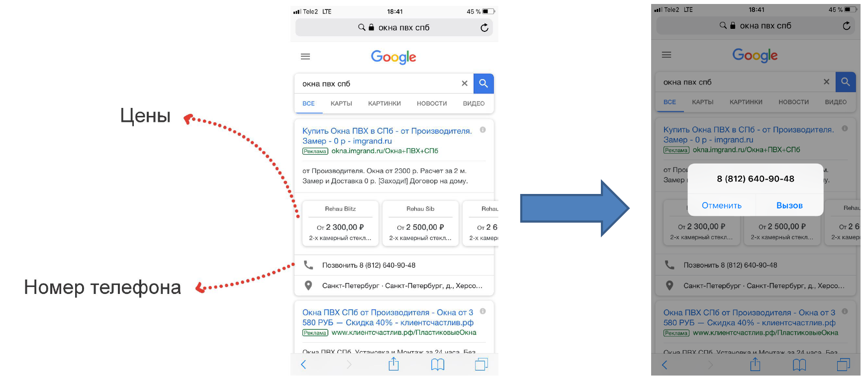The width and height of the screenshot is (868, 376).
Task: Select the Rehau Blitz price card on left phone
Action: click(x=340, y=223)
